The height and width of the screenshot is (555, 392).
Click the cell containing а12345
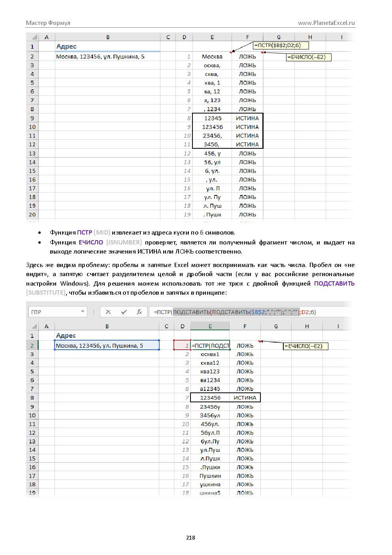pos(210,389)
